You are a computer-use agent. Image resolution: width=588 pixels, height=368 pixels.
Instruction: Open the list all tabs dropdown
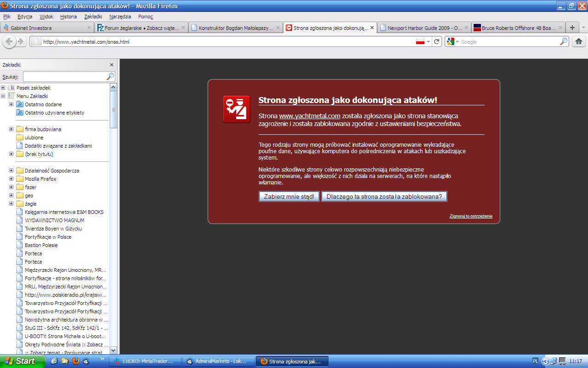point(583,28)
